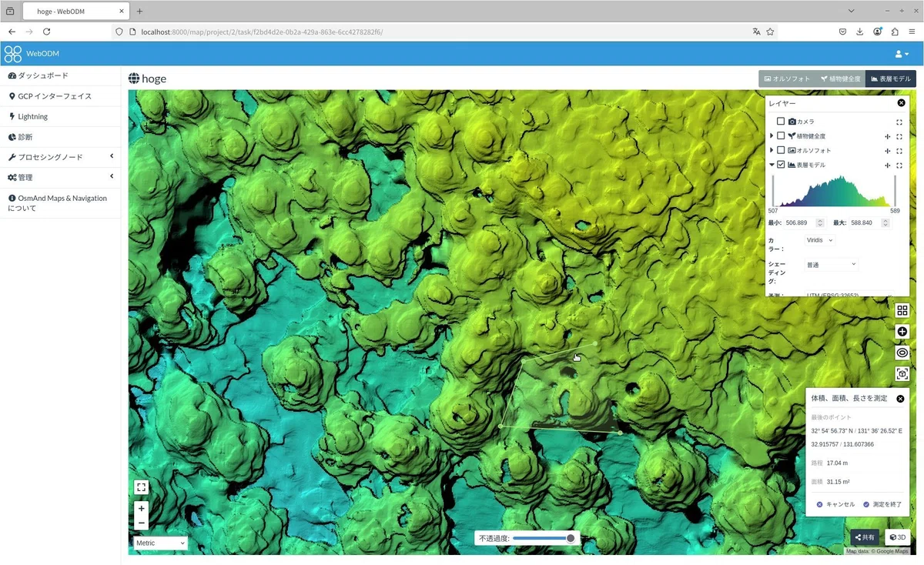Toggle the 表層モデル side-by-side swipe icon
The height and width of the screenshot is (565, 924).
click(888, 165)
